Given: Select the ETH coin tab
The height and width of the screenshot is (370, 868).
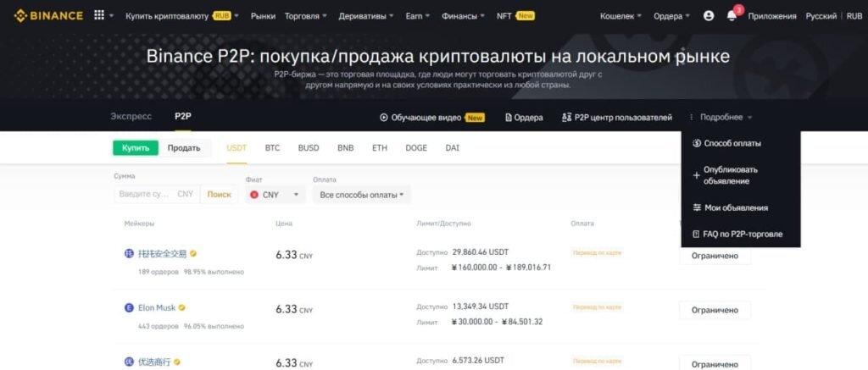Looking at the screenshot, I should click(379, 147).
